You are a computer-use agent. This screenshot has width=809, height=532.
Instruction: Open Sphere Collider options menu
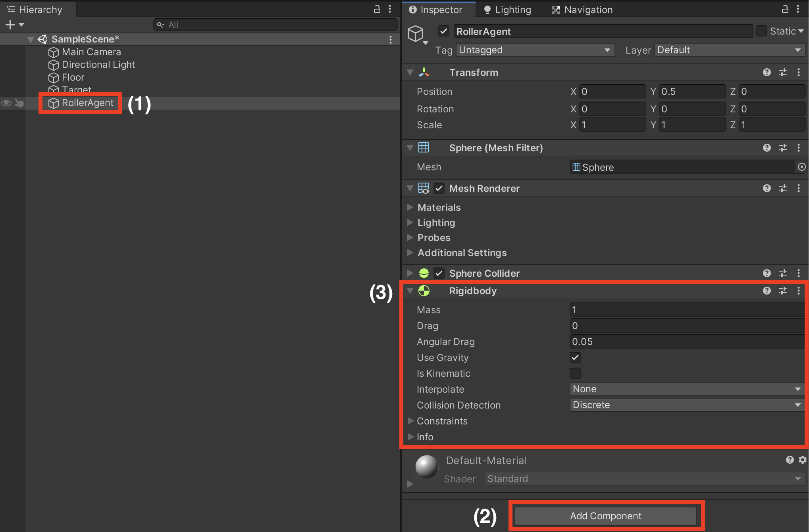coord(799,273)
